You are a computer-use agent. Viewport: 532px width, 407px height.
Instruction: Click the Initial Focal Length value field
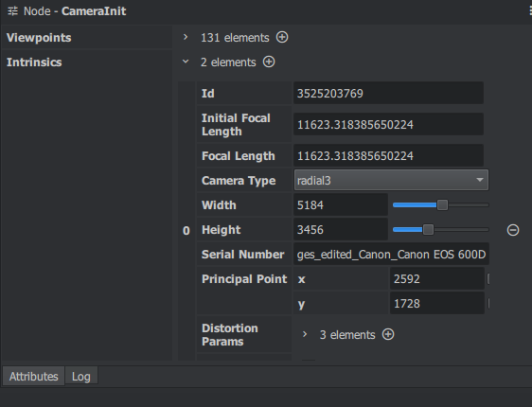click(x=388, y=125)
